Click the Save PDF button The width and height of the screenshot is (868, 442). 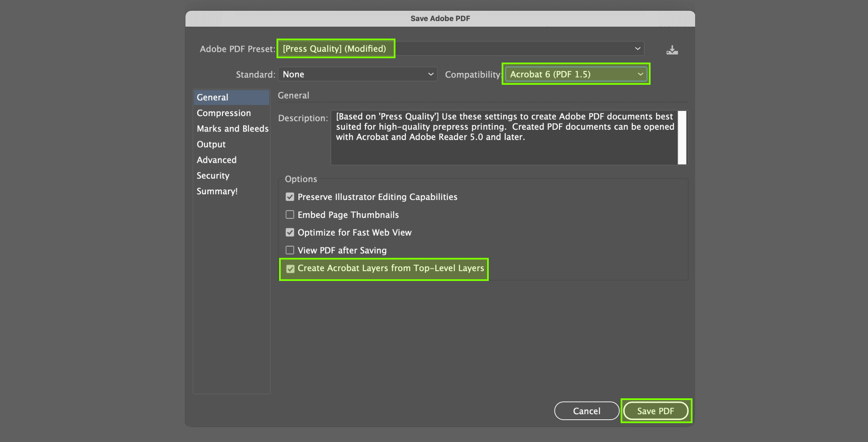tap(655, 411)
